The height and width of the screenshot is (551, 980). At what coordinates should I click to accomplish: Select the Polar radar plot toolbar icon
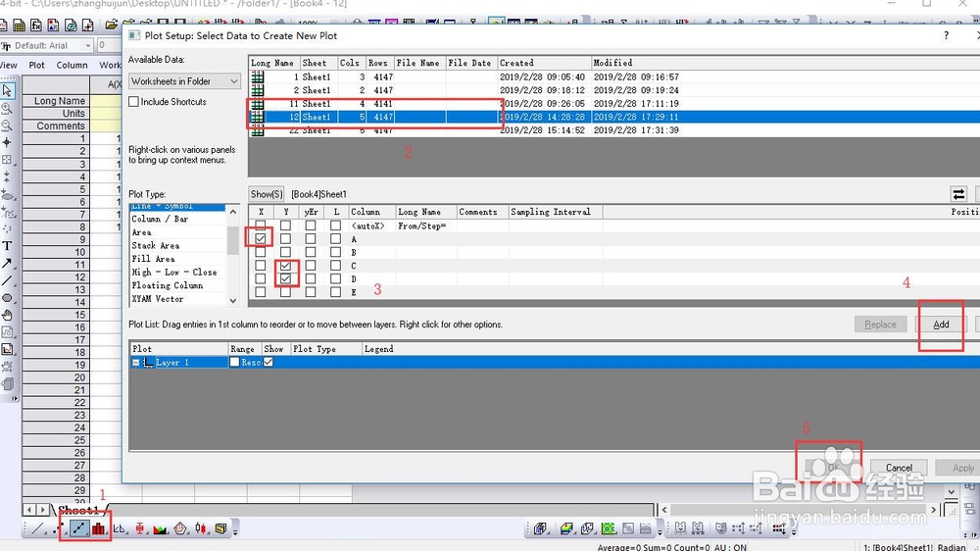point(180,528)
